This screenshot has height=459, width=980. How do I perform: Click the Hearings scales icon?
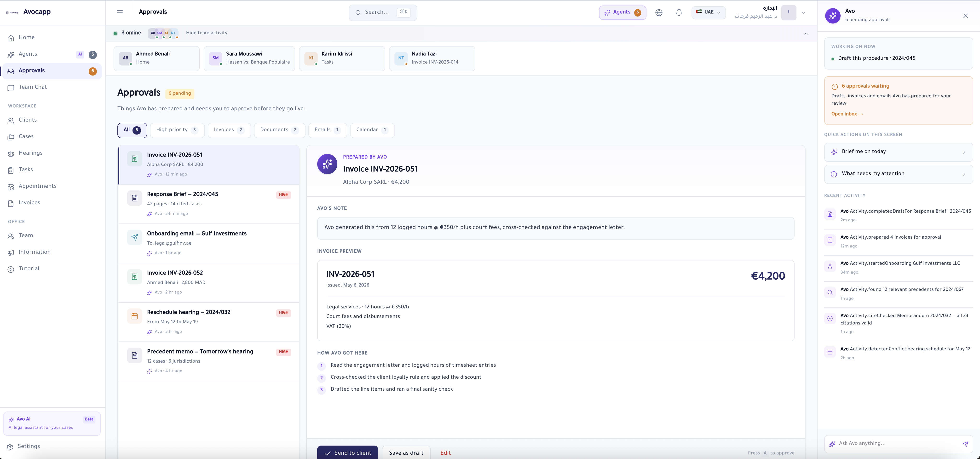pos(11,153)
